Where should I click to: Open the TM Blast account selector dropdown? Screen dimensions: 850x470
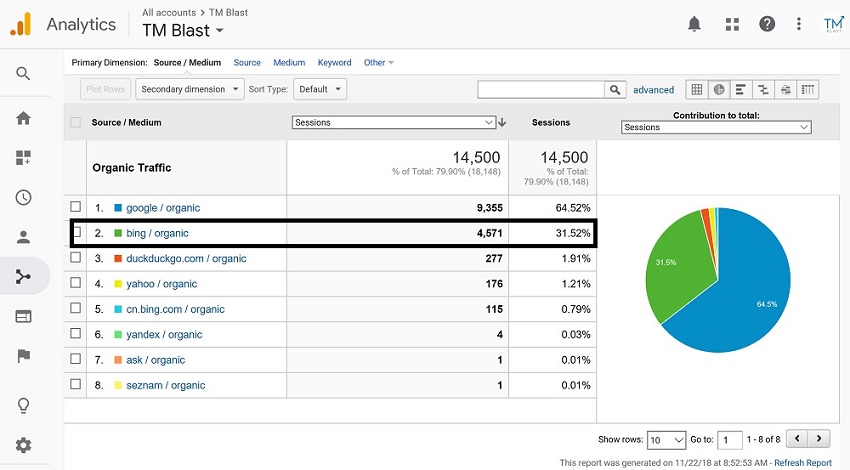pos(183,30)
